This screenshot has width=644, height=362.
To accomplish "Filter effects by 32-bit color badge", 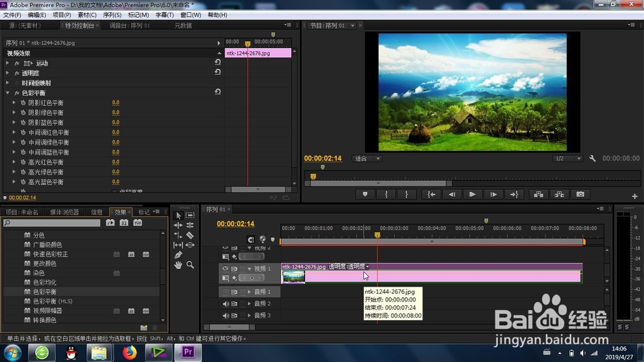I will pyautogui.click(x=124, y=223).
